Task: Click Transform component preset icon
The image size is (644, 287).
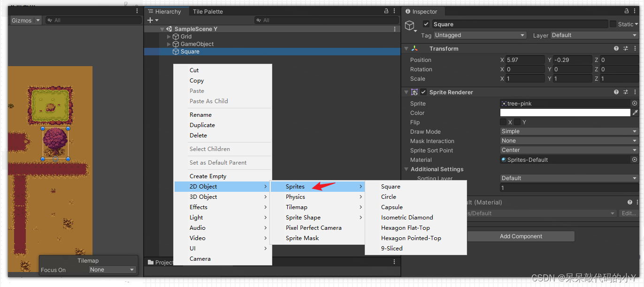Action: (x=626, y=48)
